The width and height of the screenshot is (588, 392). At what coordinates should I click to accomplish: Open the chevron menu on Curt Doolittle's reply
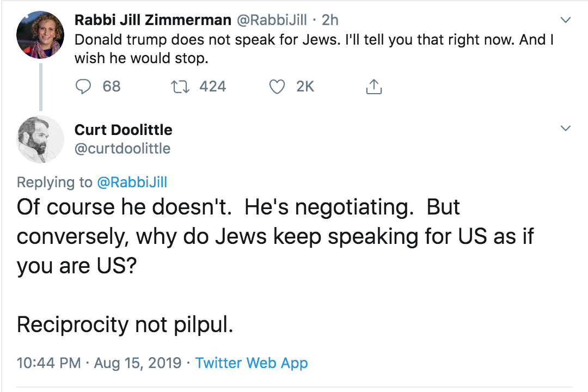point(566,129)
